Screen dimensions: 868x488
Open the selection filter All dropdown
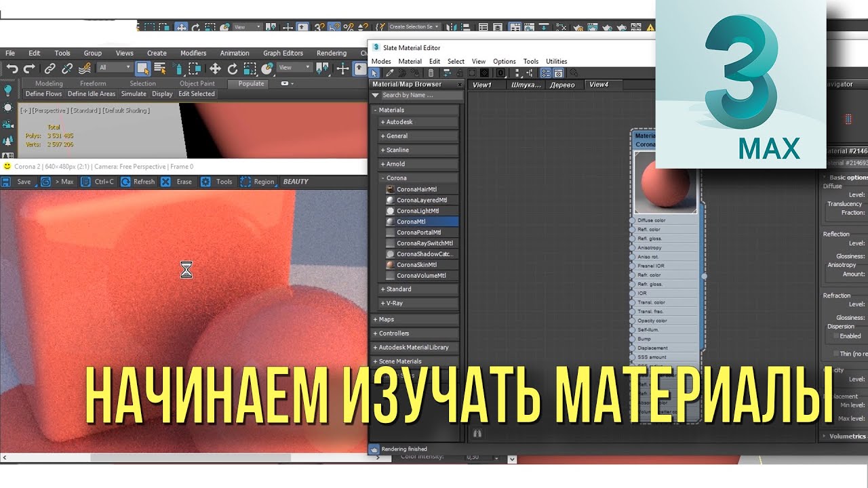(x=115, y=68)
